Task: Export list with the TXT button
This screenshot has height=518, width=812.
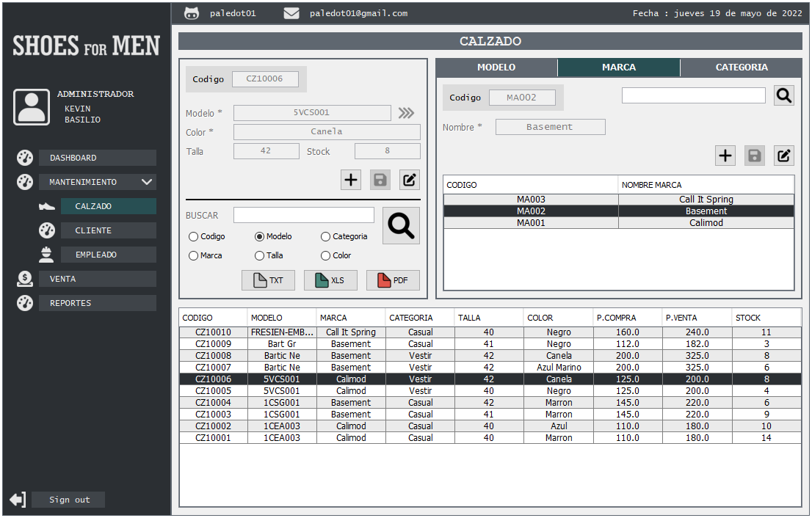Action: click(x=268, y=280)
